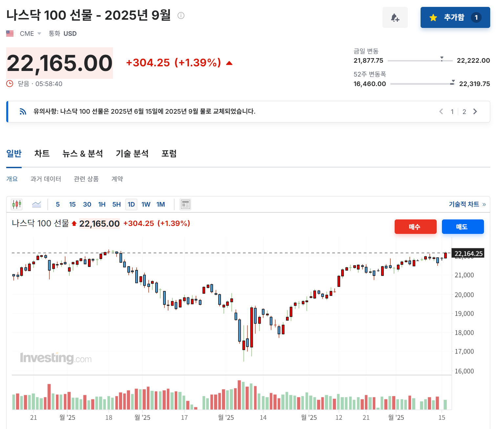Enable the 1W weekly timeframe

pos(146,204)
